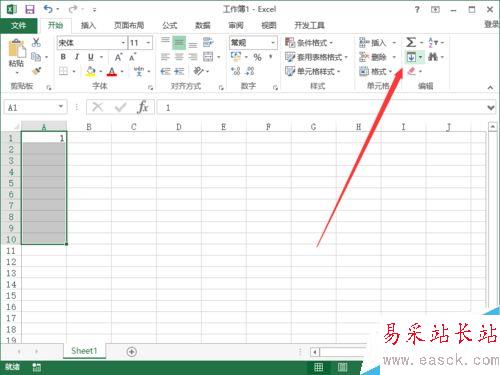This screenshot has width=500, height=375.
Task: Click the Fill down icon
Action: tap(411, 57)
